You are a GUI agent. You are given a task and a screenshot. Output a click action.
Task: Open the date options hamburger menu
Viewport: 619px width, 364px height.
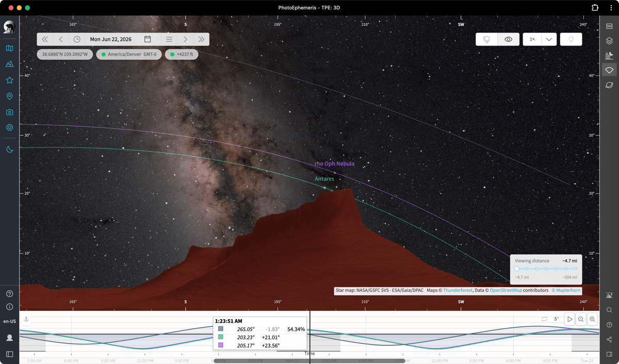pos(169,39)
